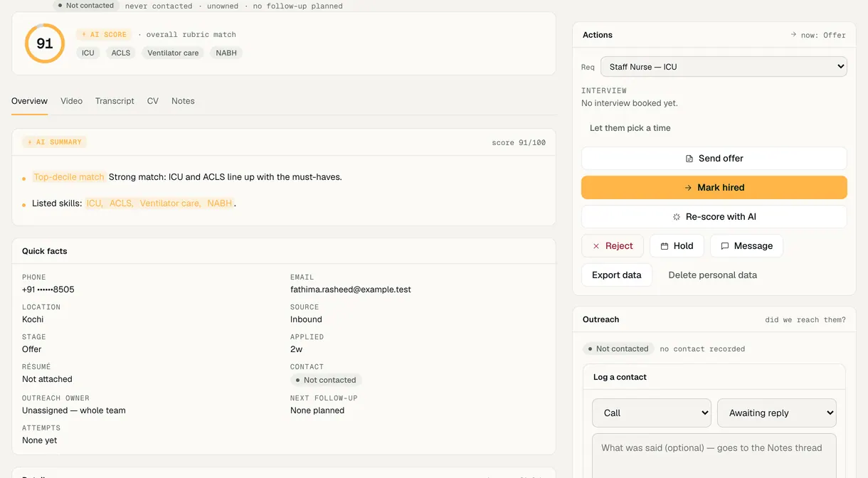Click the phone number +91 ••••••8505
Viewport: 868px width, 478px height.
coord(48,290)
